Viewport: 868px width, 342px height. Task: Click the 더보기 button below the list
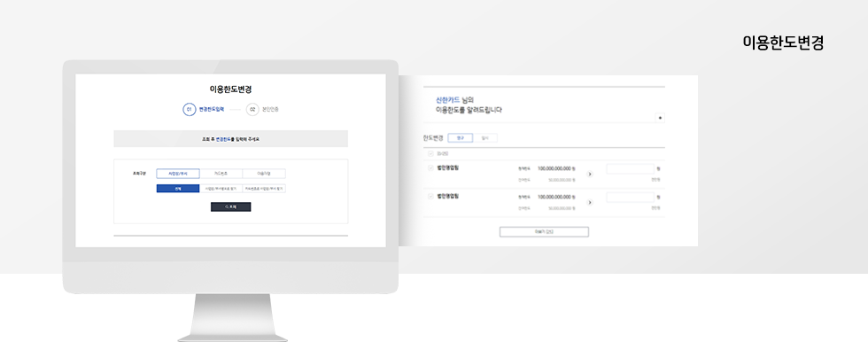coord(544,232)
